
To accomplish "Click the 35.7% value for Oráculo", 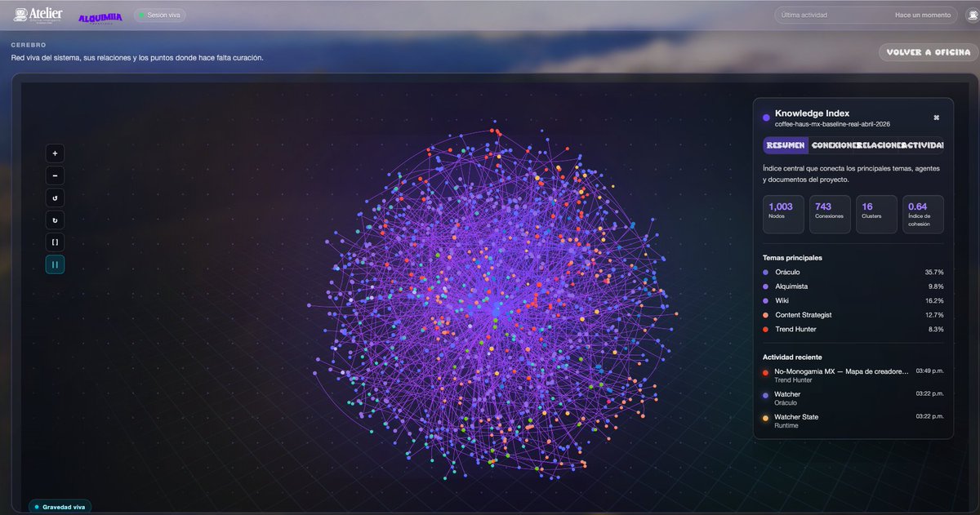I will (934, 272).
